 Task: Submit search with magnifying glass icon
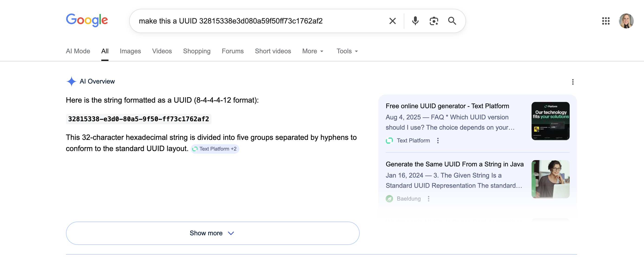pyautogui.click(x=452, y=21)
